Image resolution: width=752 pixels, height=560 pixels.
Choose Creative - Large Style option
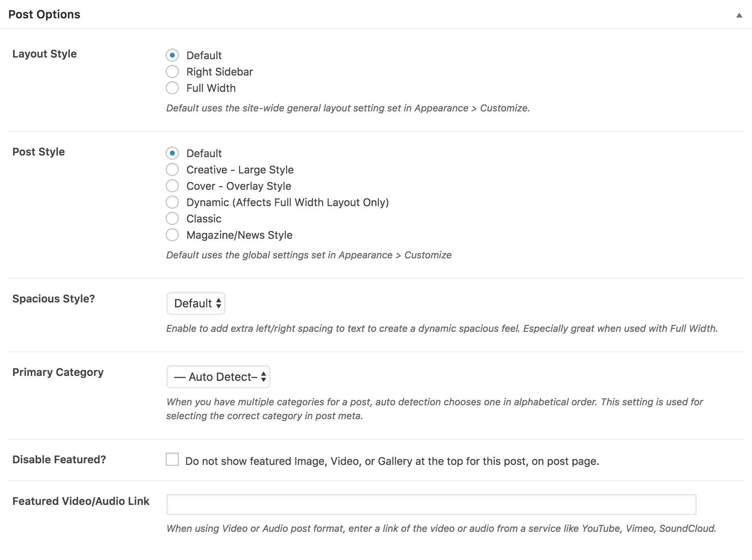click(172, 169)
